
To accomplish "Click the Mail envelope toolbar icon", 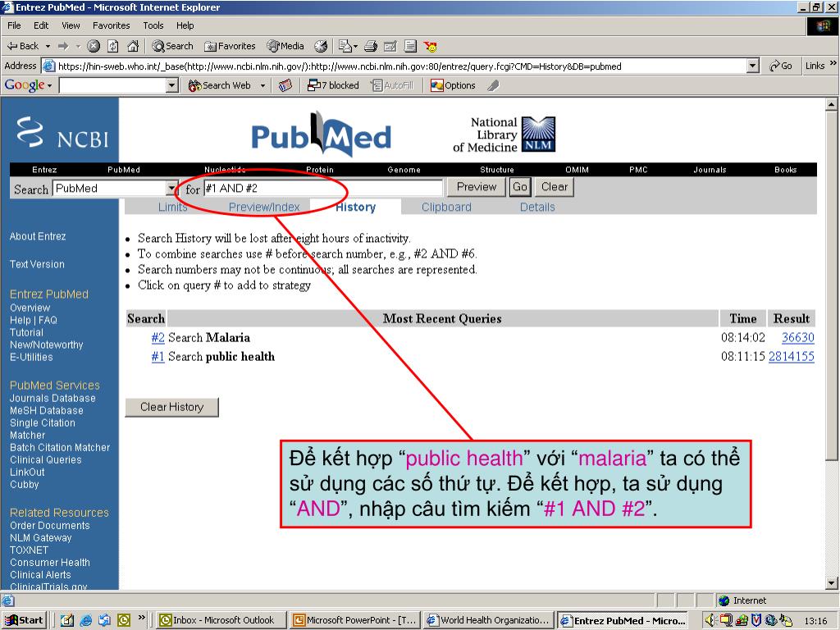I will pyautogui.click(x=345, y=46).
